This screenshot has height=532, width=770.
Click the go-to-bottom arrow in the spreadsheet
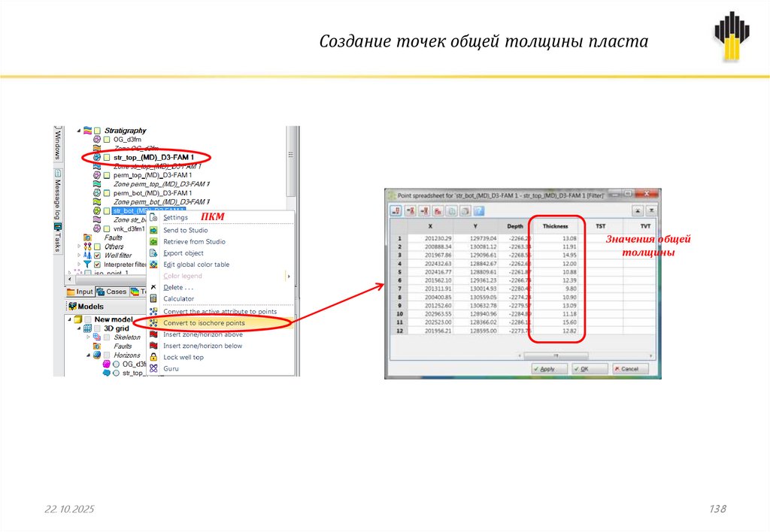(x=651, y=211)
